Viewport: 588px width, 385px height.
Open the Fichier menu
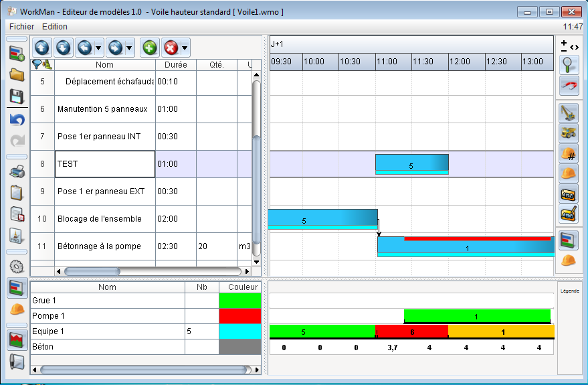(21, 27)
